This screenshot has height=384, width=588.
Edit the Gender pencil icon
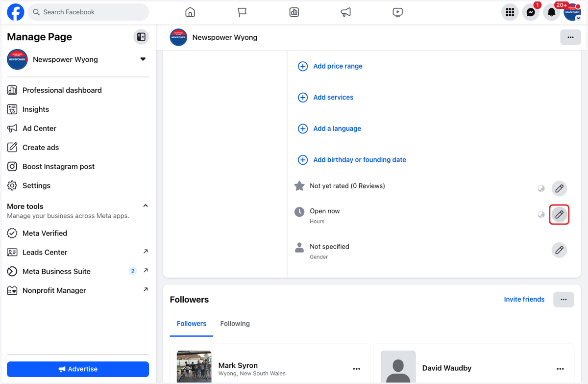click(x=559, y=250)
